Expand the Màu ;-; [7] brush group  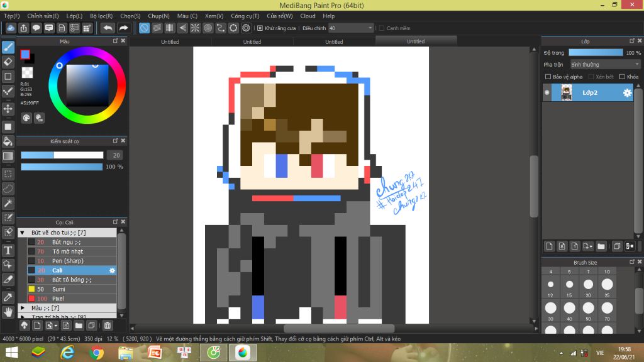pos(23,308)
